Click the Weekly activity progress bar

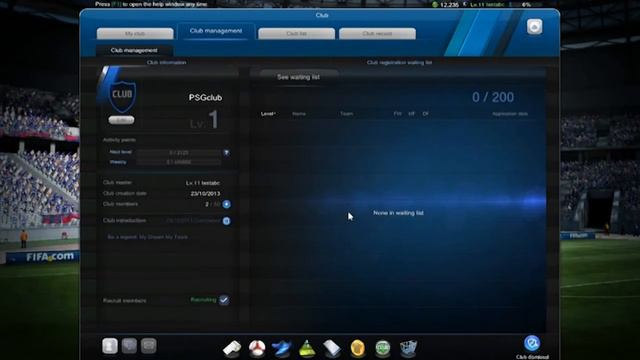coord(179,162)
